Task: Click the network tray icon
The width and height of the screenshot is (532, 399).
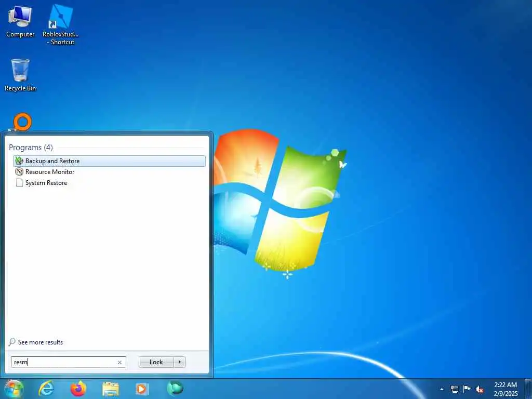Action: pyautogui.click(x=454, y=389)
